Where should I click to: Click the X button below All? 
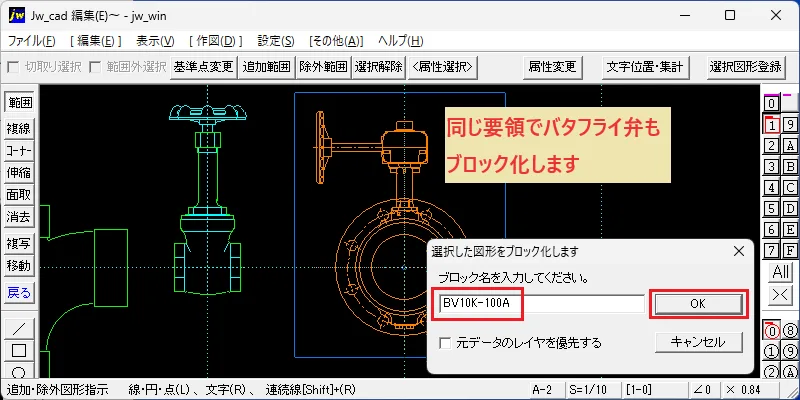(x=781, y=295)
